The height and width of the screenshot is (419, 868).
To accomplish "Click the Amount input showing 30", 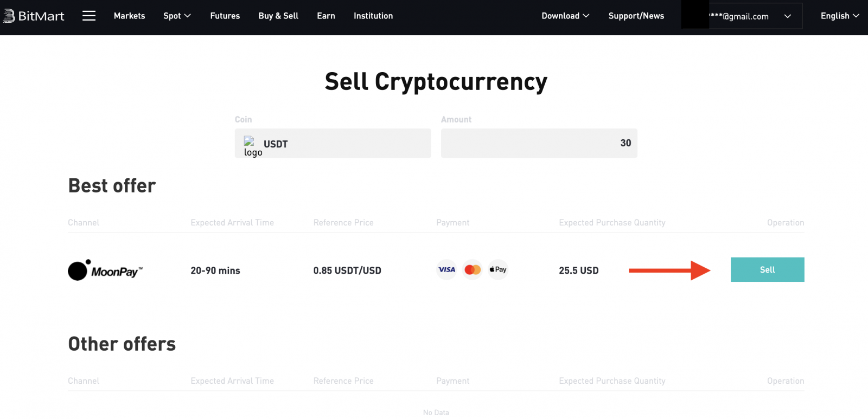I will click(538, 143).
